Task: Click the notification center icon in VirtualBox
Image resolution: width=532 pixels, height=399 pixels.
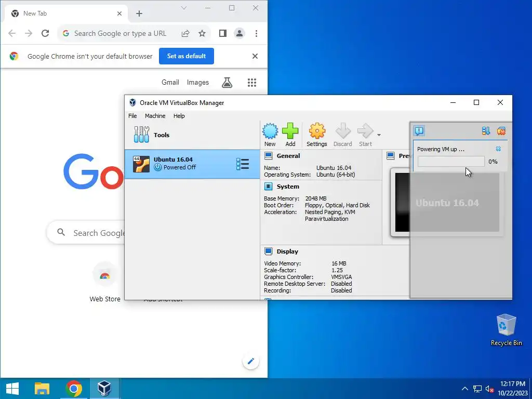Action: [419, 131]
